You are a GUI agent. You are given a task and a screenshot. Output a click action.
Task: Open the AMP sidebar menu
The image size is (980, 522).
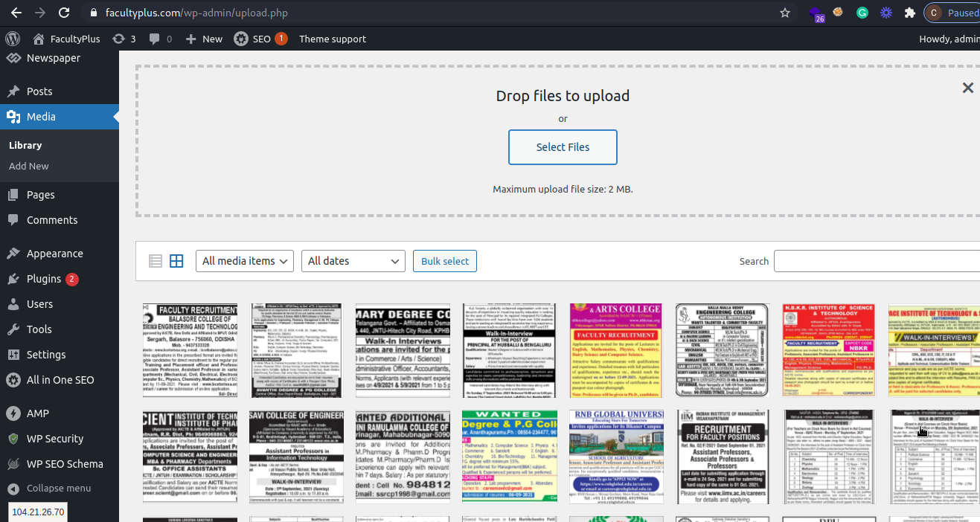click(x=60, y=413)
